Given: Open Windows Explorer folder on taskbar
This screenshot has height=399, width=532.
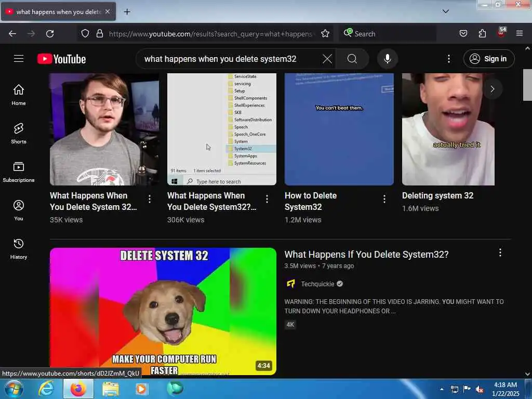Looking at the screenshot, I should pos(110,389).
